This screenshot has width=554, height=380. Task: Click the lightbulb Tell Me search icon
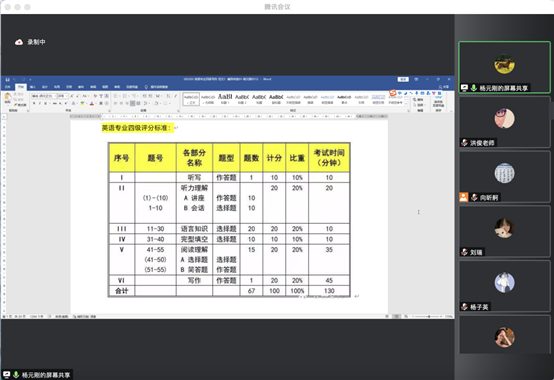[x=146, y=87]
